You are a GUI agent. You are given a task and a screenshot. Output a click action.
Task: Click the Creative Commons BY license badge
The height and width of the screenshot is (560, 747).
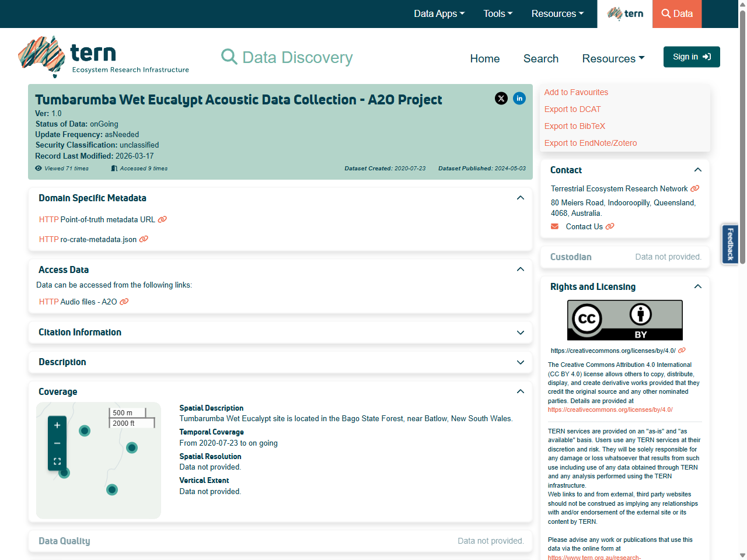[625, 320]
